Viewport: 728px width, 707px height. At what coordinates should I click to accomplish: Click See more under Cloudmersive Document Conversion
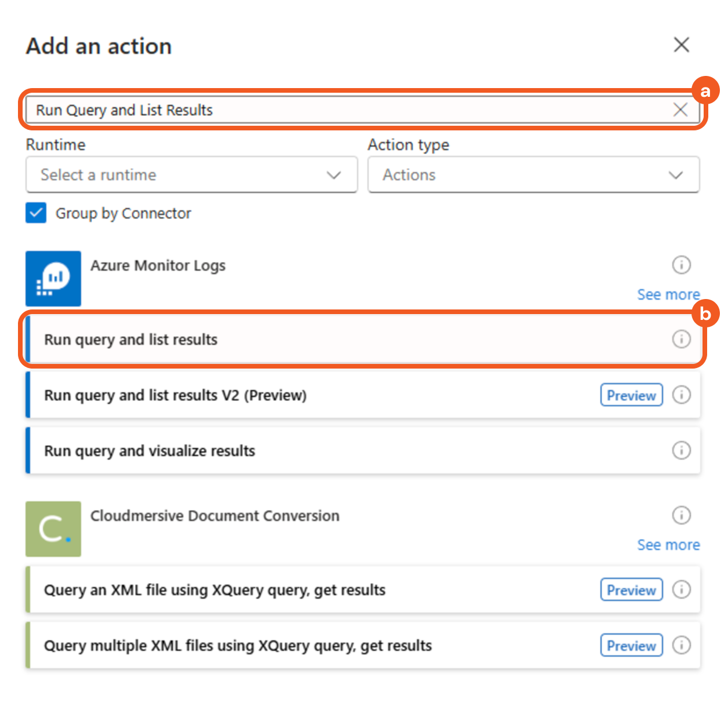pyautogui.click(x=668, y=545)
